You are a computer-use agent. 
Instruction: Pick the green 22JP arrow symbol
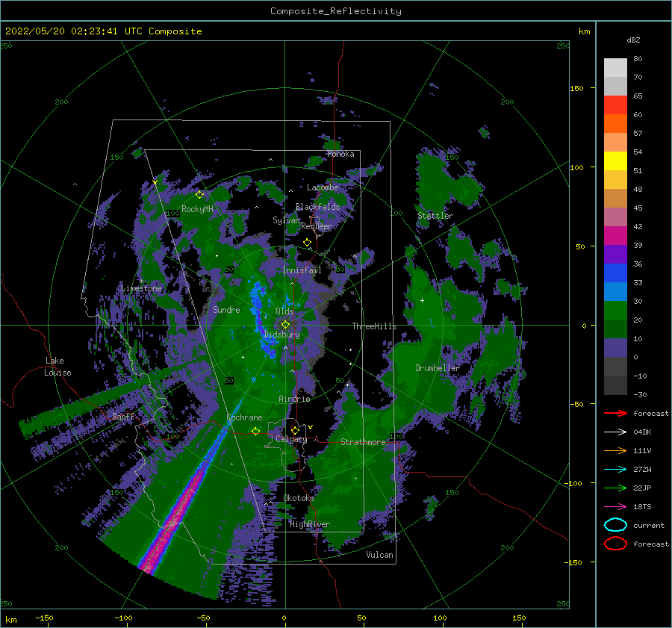615,488
